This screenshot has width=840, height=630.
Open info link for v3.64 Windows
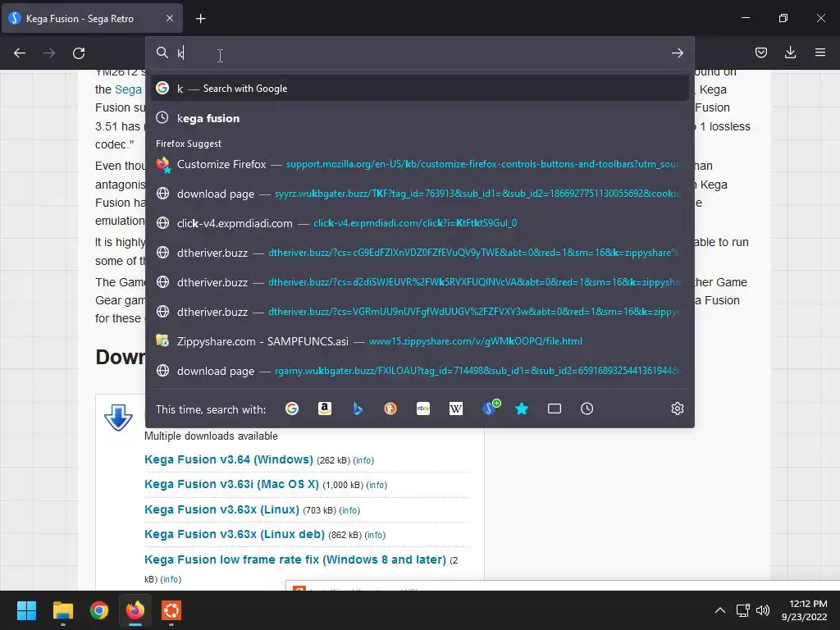(363, 461)
